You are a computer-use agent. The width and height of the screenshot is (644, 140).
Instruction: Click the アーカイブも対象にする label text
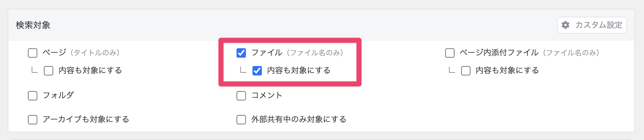tap(86, 119)
